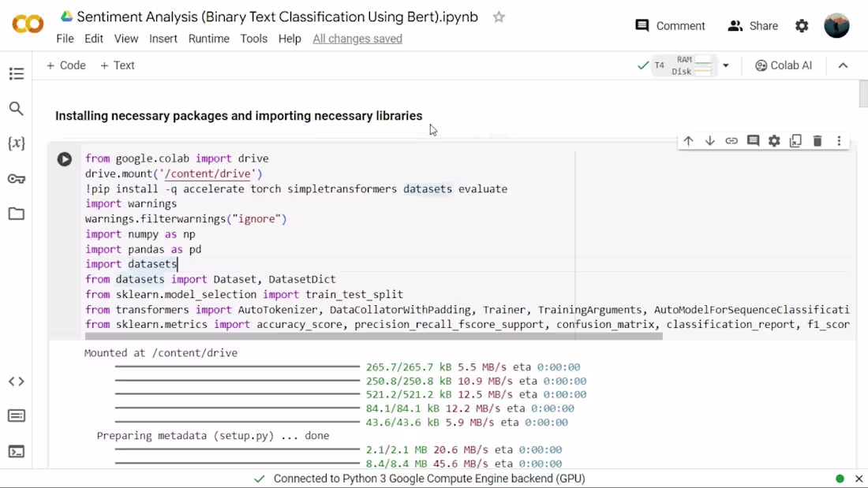
Task: Open more cell actions with three-dot menu
Action: click(839, 140)
